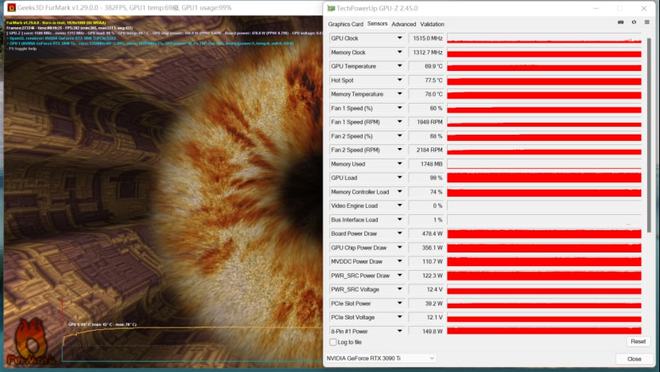
Task: Open the Memory Used sensor dropdown
Action: pyautogui.click(x=399, y=164)
